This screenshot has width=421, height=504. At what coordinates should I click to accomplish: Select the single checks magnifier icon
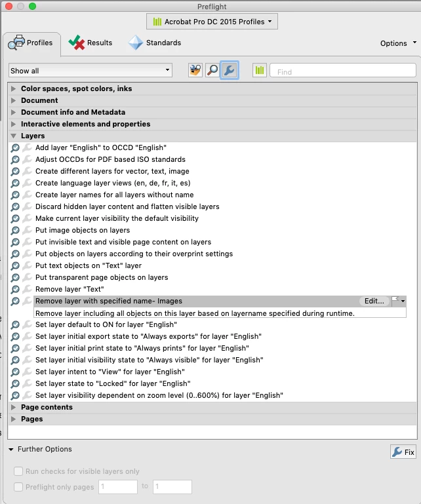click(x=212, y=70)
